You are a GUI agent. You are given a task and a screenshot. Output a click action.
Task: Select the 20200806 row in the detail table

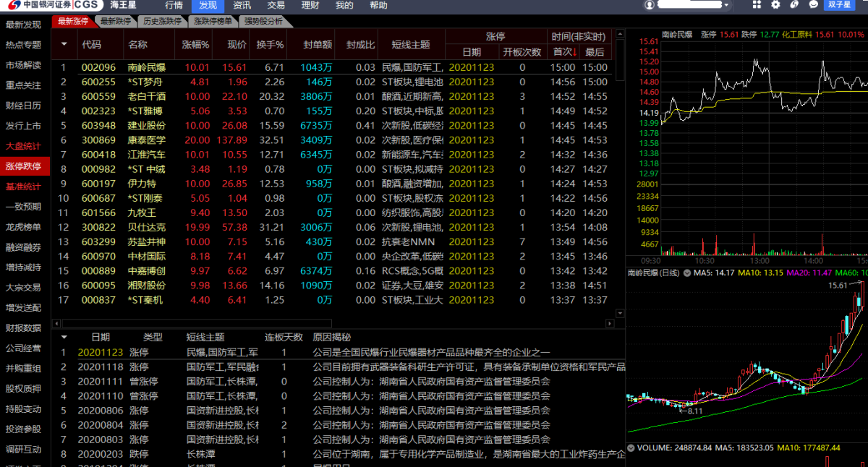pos(339,411)
